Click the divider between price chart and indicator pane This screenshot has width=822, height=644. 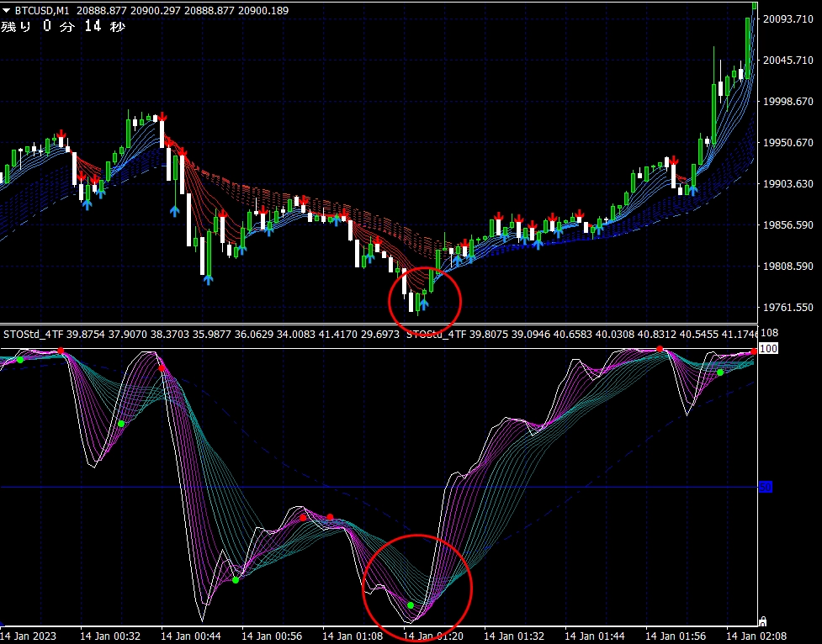(x=379, y=324)
